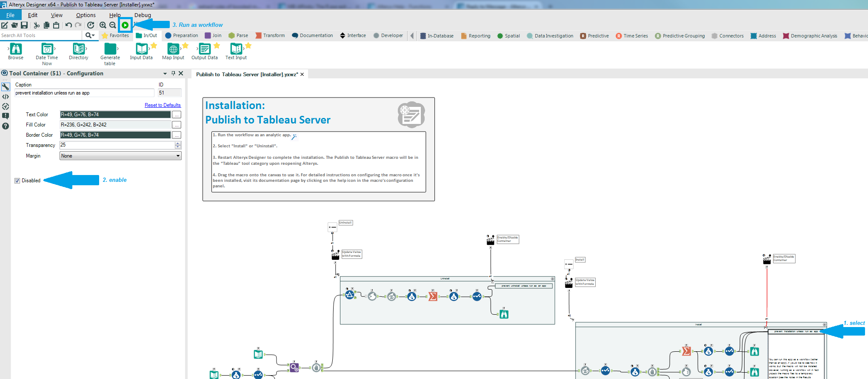This screenshot has height=379, width=868.
Task: Open the annotation view in Configuration panel
Action: tap(6, 116)
